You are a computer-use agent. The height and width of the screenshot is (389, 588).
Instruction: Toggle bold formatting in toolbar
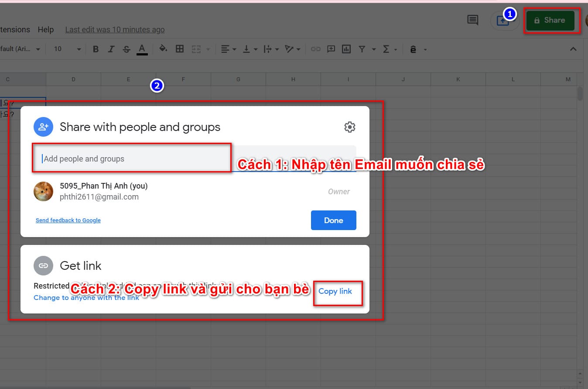[96, 49]
